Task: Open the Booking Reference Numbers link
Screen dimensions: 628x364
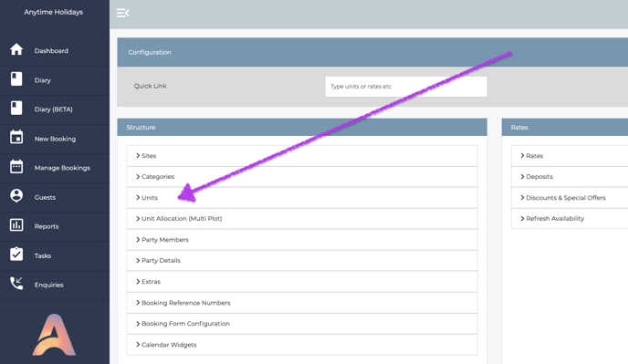Action: (186, 303)
